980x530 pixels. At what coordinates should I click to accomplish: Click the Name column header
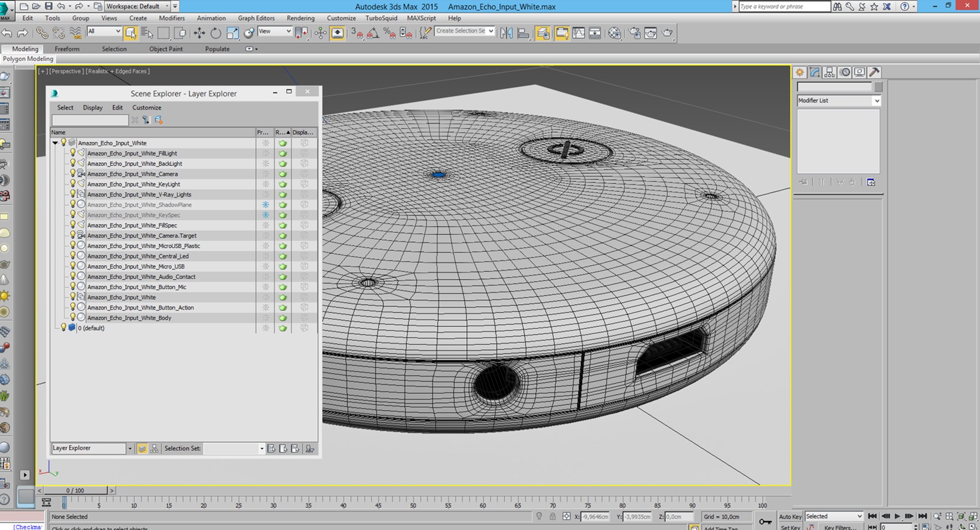click(153, 132)
